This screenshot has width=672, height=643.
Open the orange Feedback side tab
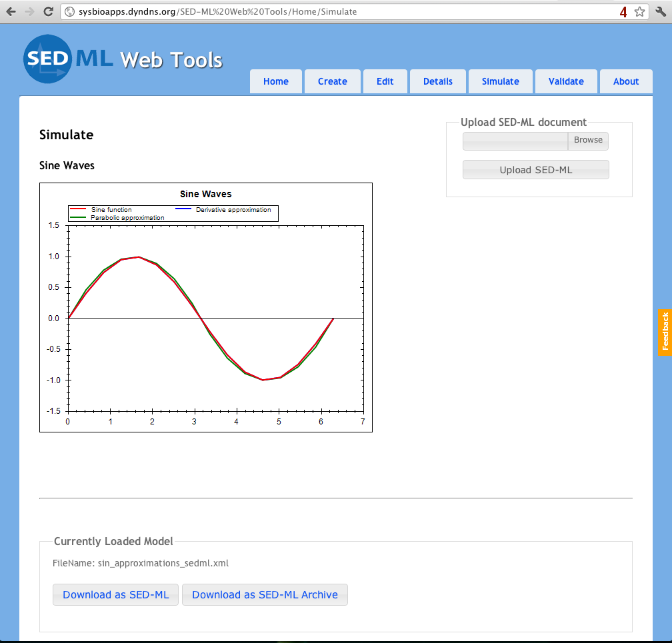tap(665, 331)
